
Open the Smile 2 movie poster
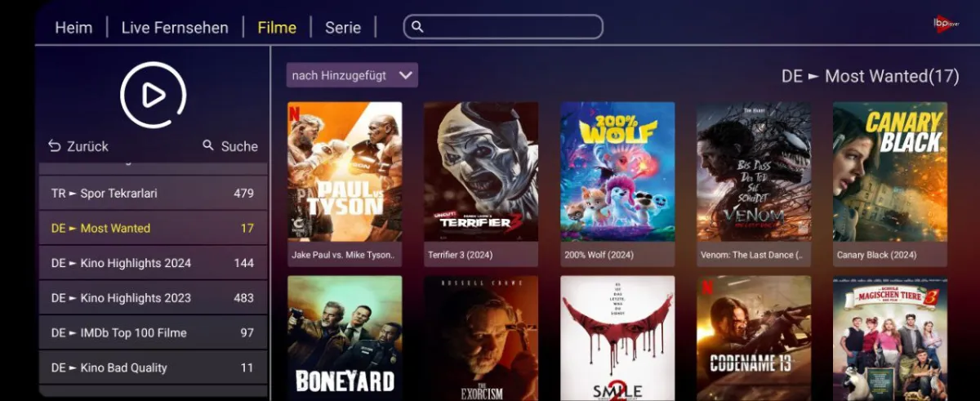pos(617,337)
